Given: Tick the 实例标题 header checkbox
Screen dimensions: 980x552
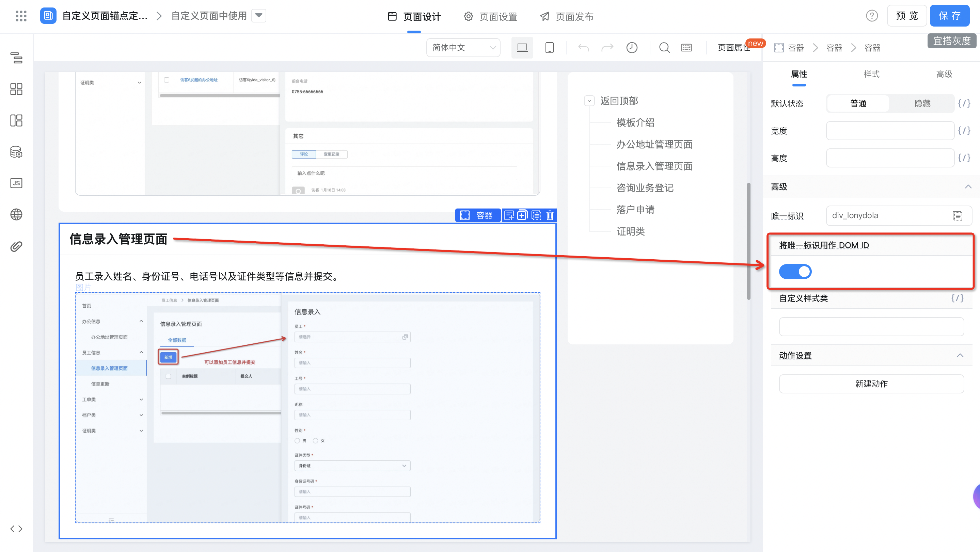Looking at the screenshot, I should (168, 376).
